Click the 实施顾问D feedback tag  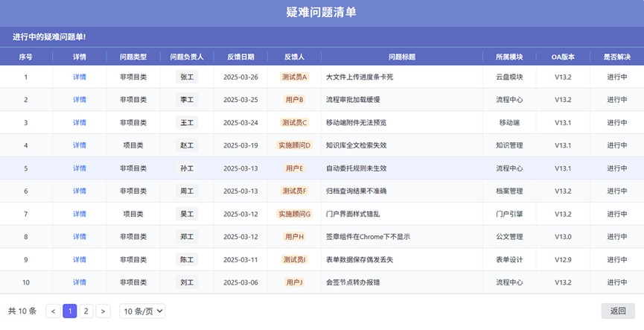[x=294, y=145]
